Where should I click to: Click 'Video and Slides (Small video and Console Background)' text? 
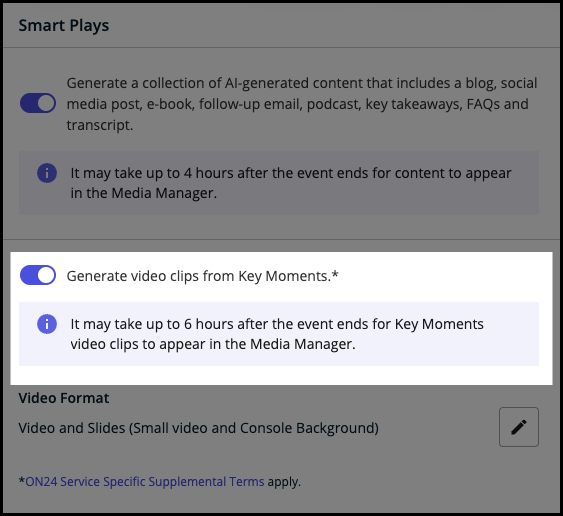click(199, 428)
